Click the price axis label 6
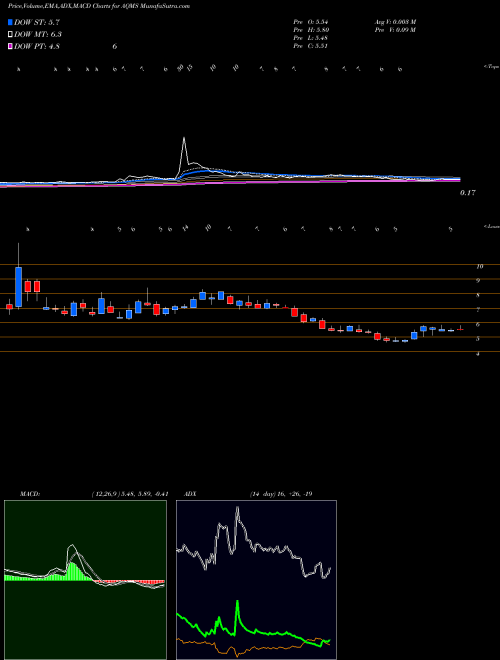Viewport: 500px width, 660px height. point(478,325)
